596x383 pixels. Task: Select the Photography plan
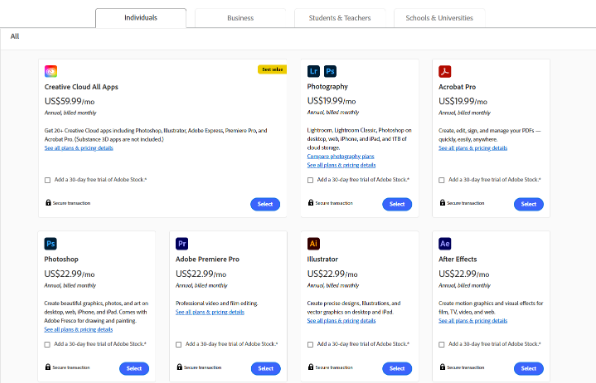pos(397,204)
